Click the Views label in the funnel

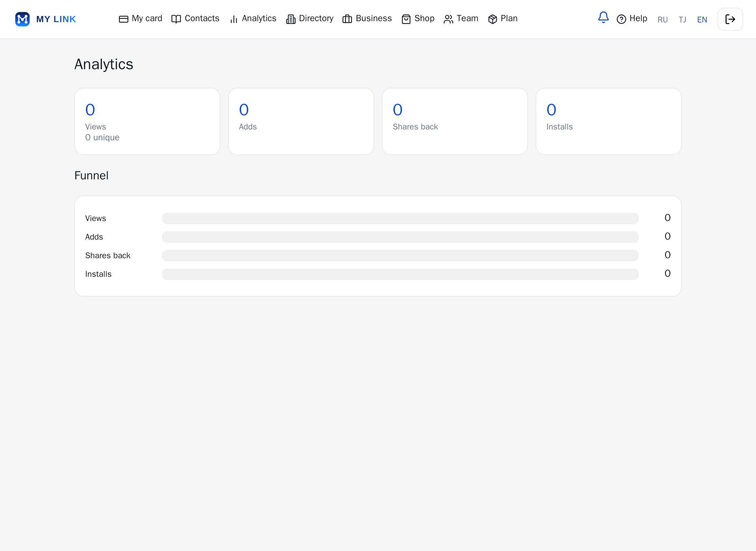96,218
